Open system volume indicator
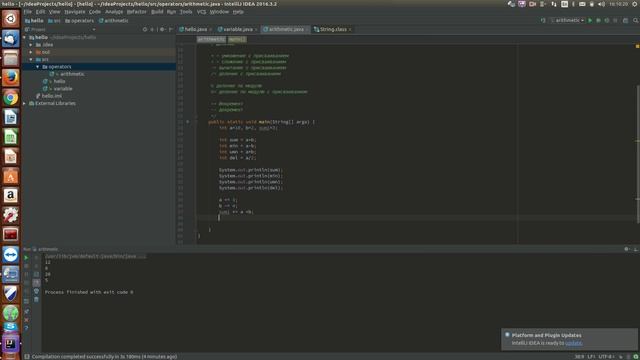Image resolution: width=640 pixels, height=360 pixels. (x=601, y=4)
